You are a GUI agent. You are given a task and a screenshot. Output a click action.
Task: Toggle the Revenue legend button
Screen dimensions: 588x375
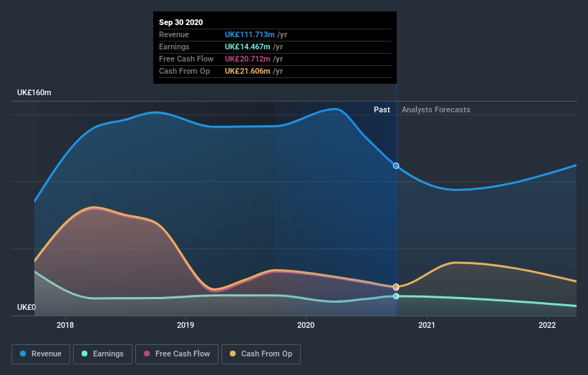(x=41, y=354)
